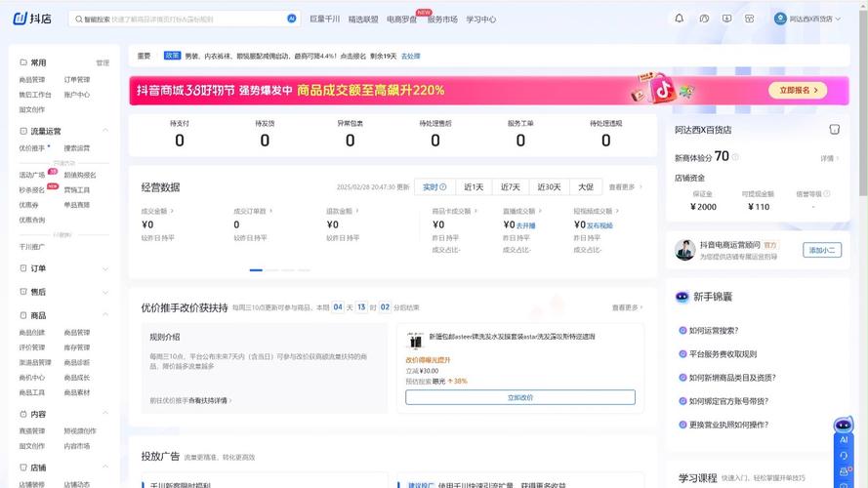Click the info icon beside 信誉等级

[x=826, y=193]
